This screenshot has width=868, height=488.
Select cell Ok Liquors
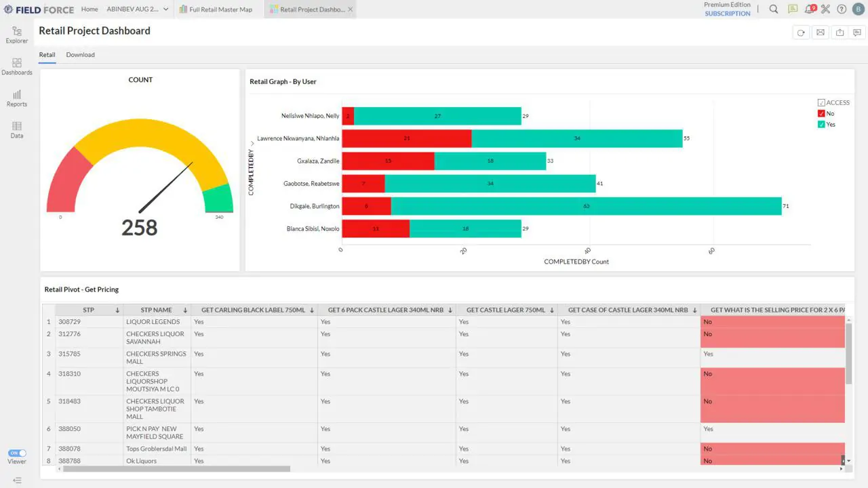[x=157, y=461]
